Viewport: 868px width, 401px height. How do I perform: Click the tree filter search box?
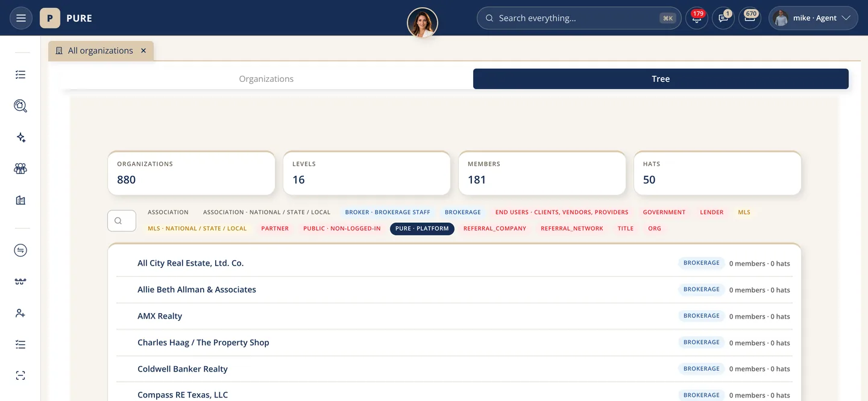coord(122,220)
